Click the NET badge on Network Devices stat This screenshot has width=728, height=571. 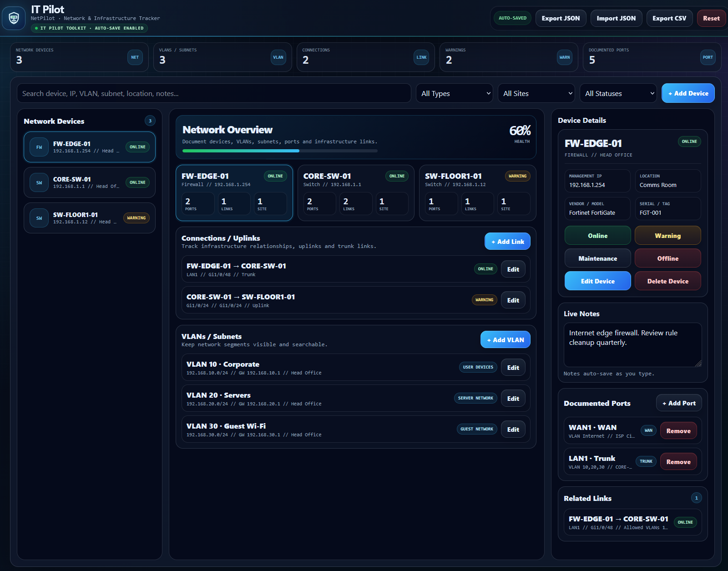point(135,57)
